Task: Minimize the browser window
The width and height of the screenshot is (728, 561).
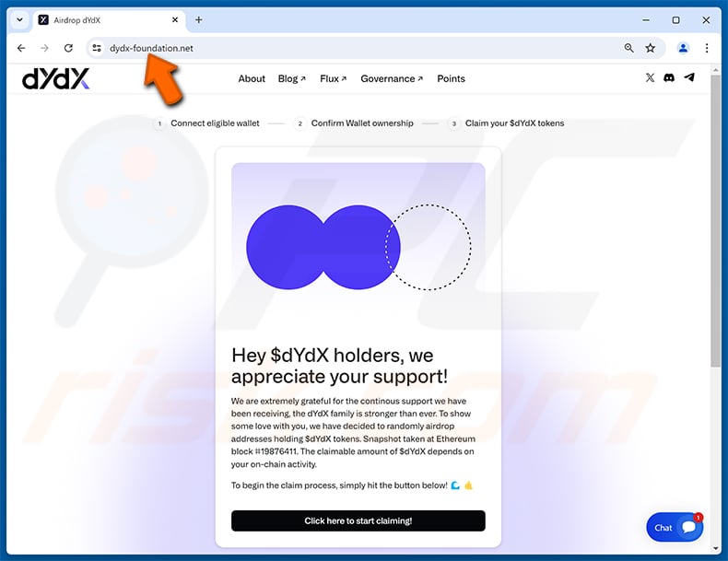Action: coord(646,20)
